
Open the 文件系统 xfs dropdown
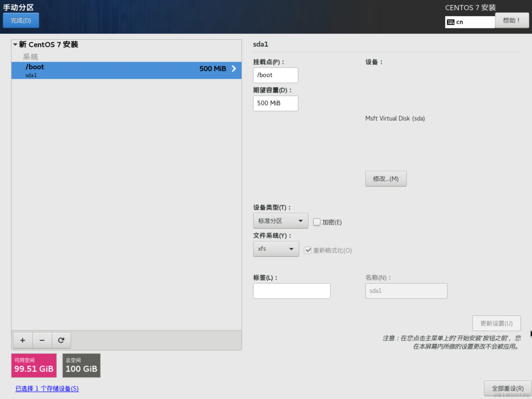(x=276, y=249)
